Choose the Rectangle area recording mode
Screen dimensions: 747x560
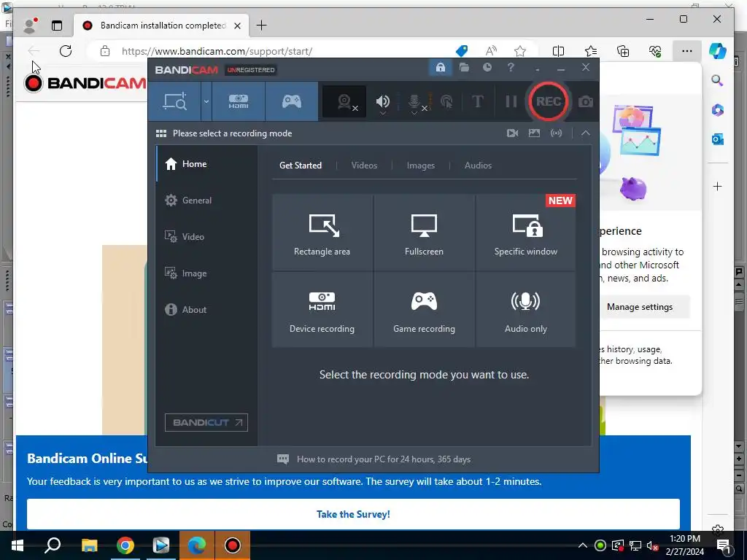[x=322, y=233]
